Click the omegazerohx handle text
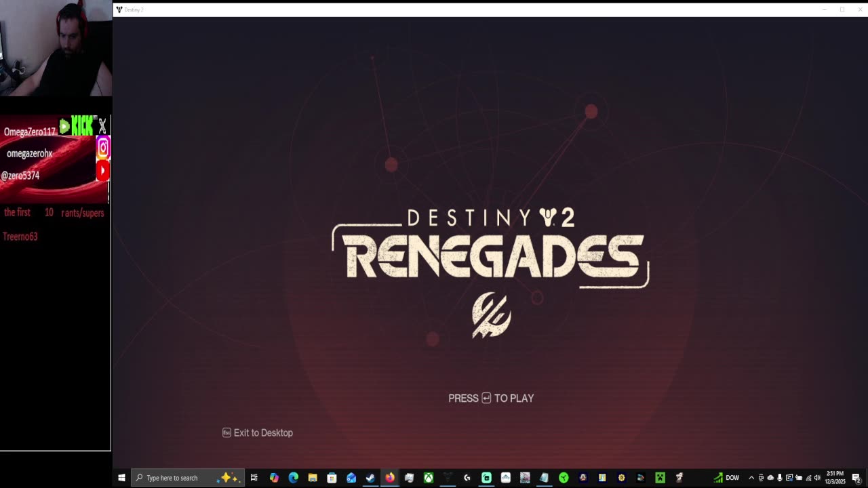Image resolution: width=868 pixels, height=488 pixels. 29,154
